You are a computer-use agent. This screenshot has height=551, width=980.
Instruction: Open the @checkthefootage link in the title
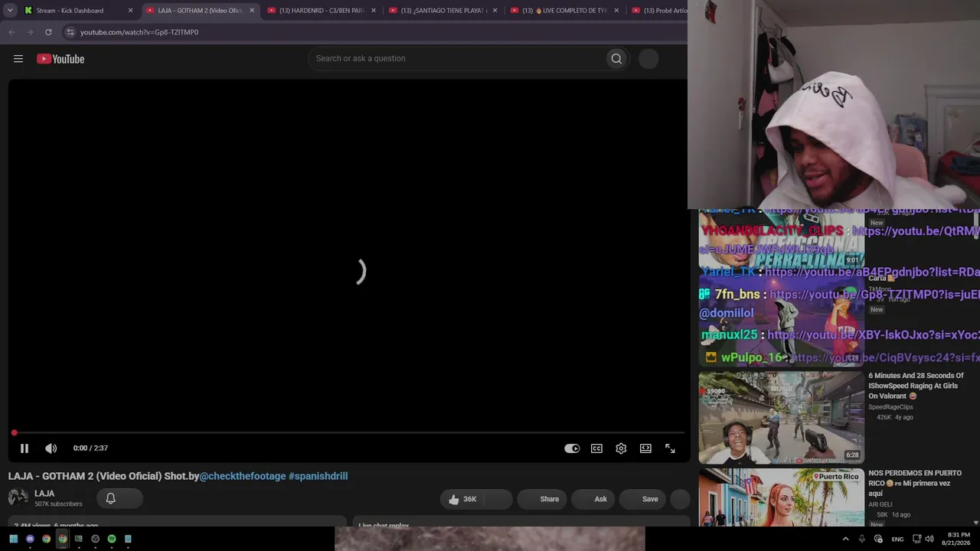coord(242,476)
